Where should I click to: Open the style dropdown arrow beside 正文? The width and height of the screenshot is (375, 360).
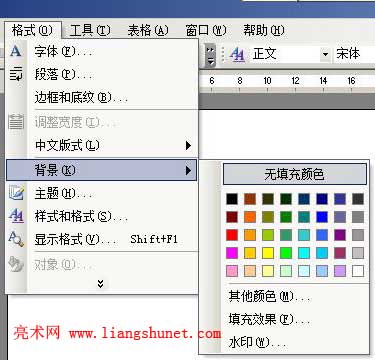325,54
